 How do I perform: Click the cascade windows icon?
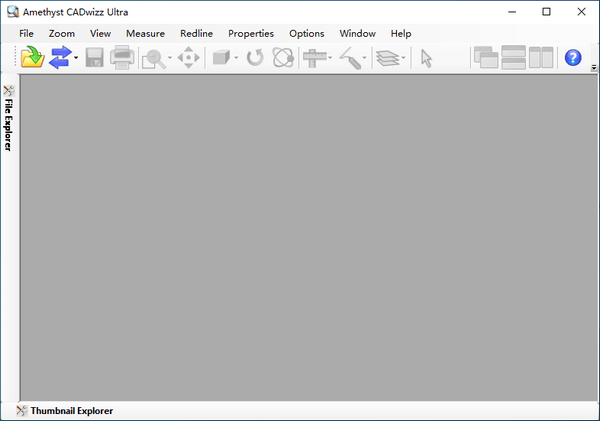(x=486, y=58)
